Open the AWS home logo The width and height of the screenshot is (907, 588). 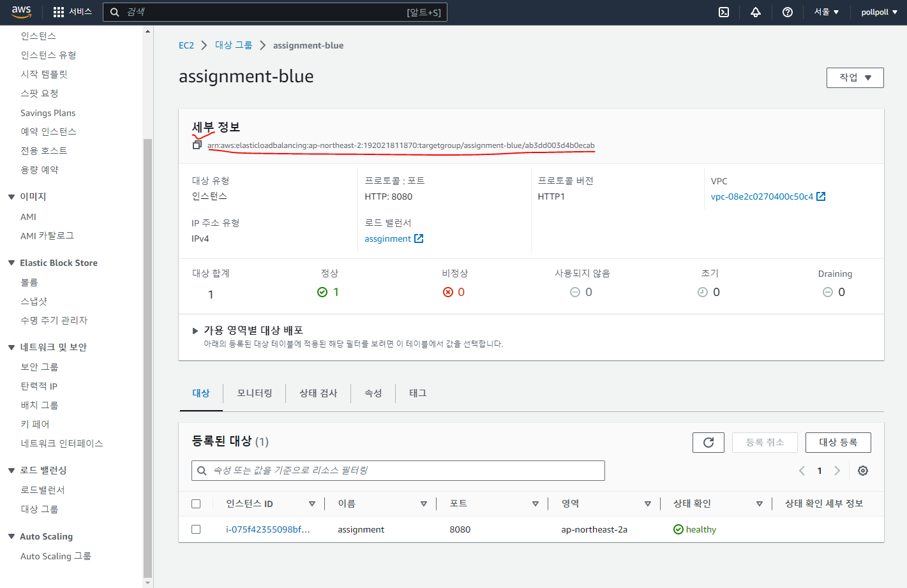pos(21,12)
